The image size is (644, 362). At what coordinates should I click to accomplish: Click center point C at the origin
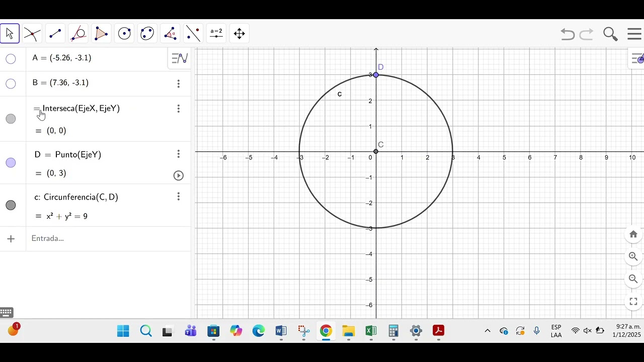[376, 151]
